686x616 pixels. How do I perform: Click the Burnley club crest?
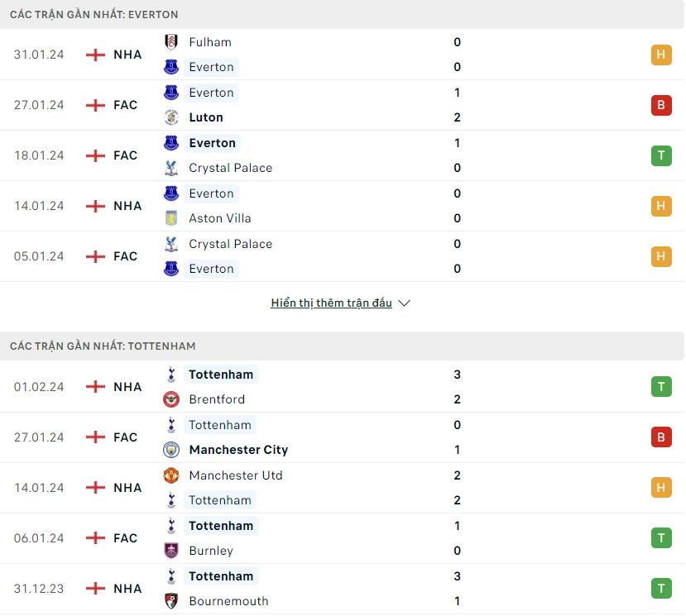171,551
